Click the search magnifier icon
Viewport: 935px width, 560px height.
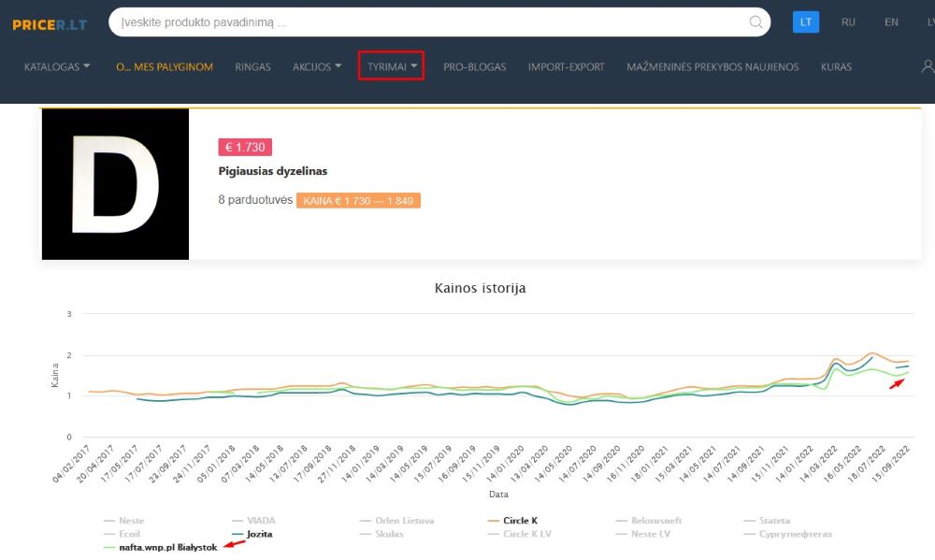click(755, 22)
